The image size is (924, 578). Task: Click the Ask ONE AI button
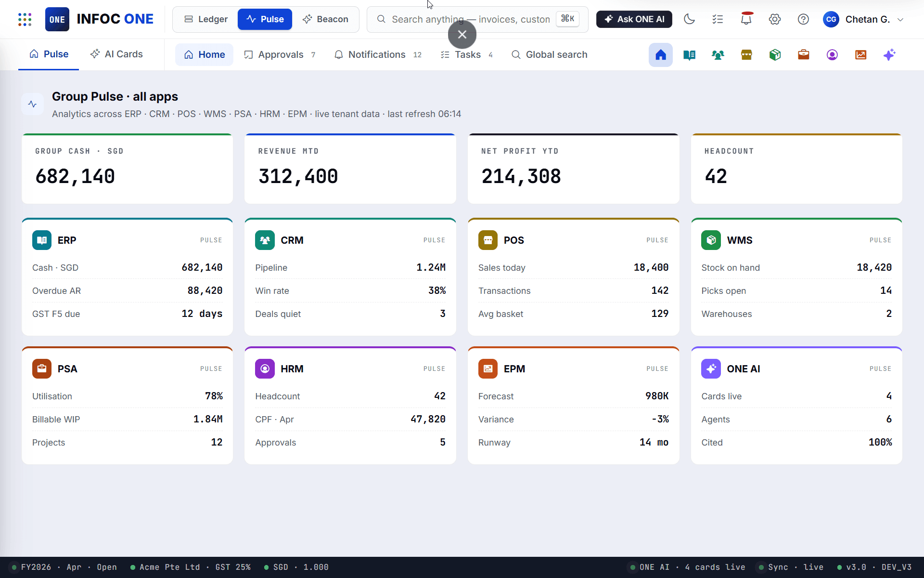634,19
